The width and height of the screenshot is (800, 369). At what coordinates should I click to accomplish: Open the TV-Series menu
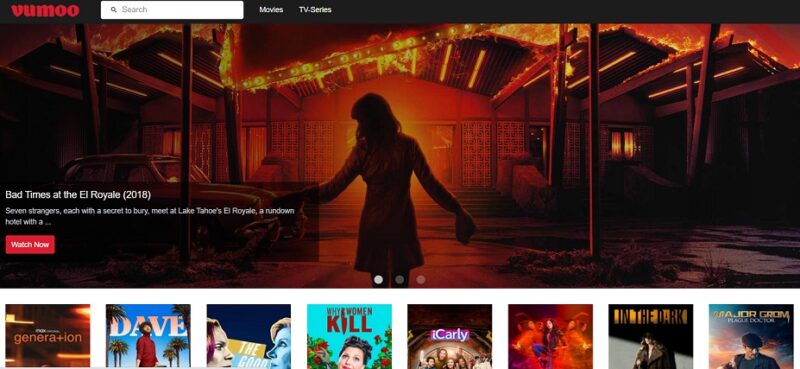click(315, 10)
